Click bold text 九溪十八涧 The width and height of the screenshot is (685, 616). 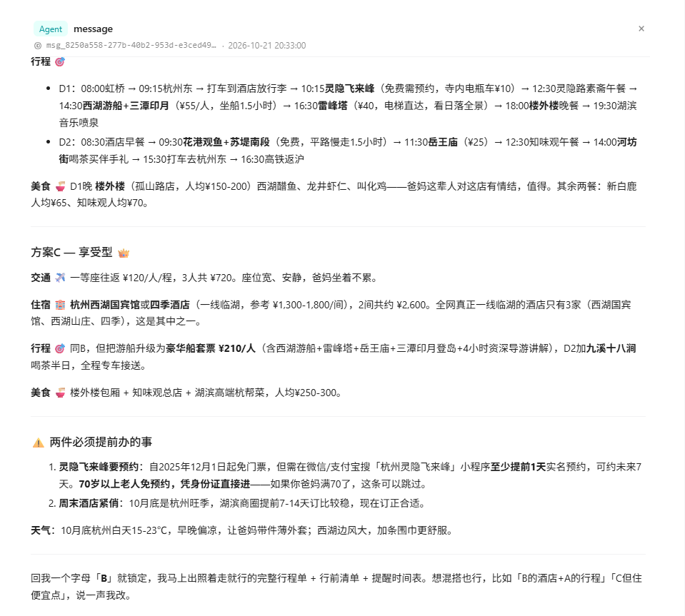(x=611, y=348)
